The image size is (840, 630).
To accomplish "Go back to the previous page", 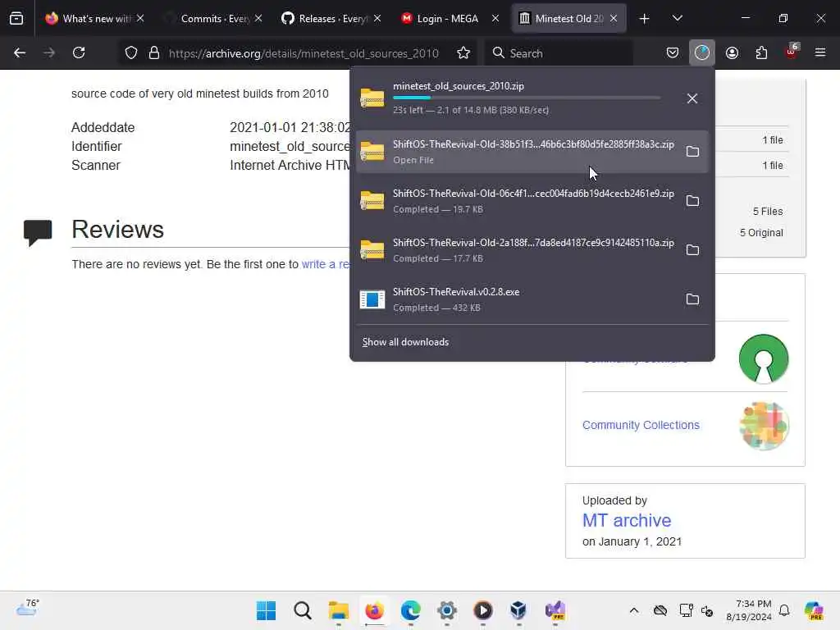I will [x=20, y=52].
